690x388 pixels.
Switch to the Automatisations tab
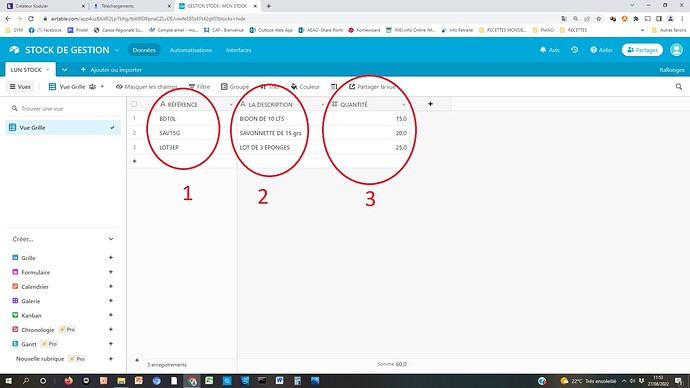(x=191, y=50)
